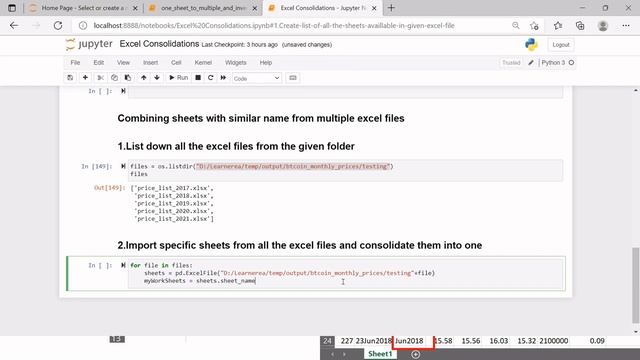
Task: Click the for-loop code cell editor
Action: click(x=347, y=273)
